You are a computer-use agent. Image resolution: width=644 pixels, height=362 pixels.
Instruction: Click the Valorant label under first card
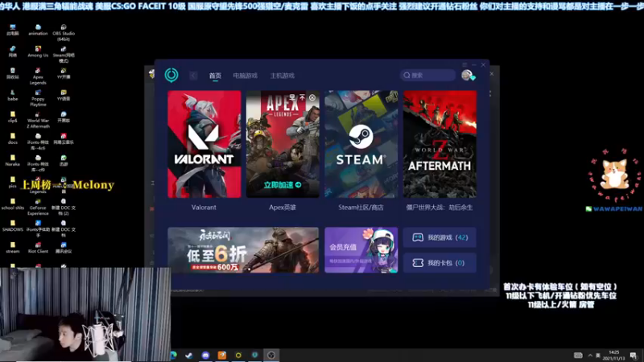pos(204,208)
